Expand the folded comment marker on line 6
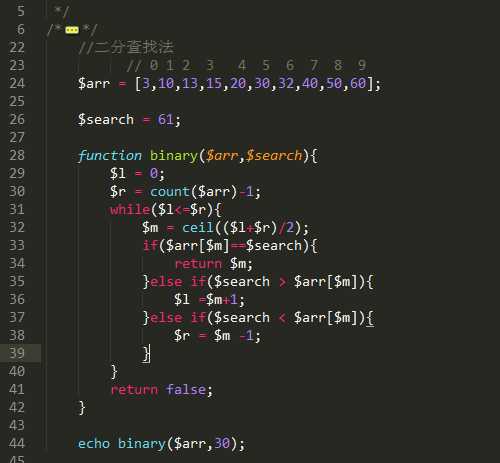The height and width of the screenshot is (463, 500). [x=72, y=30]
